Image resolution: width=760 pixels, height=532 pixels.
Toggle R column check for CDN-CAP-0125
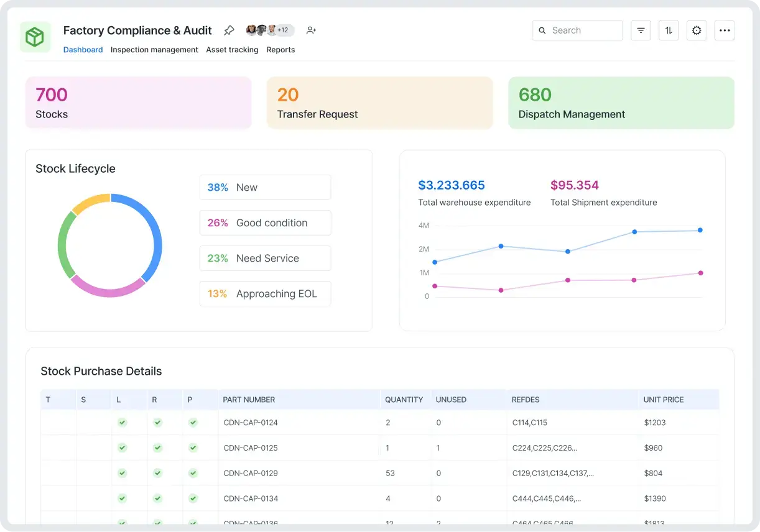[x=158, y=447]
